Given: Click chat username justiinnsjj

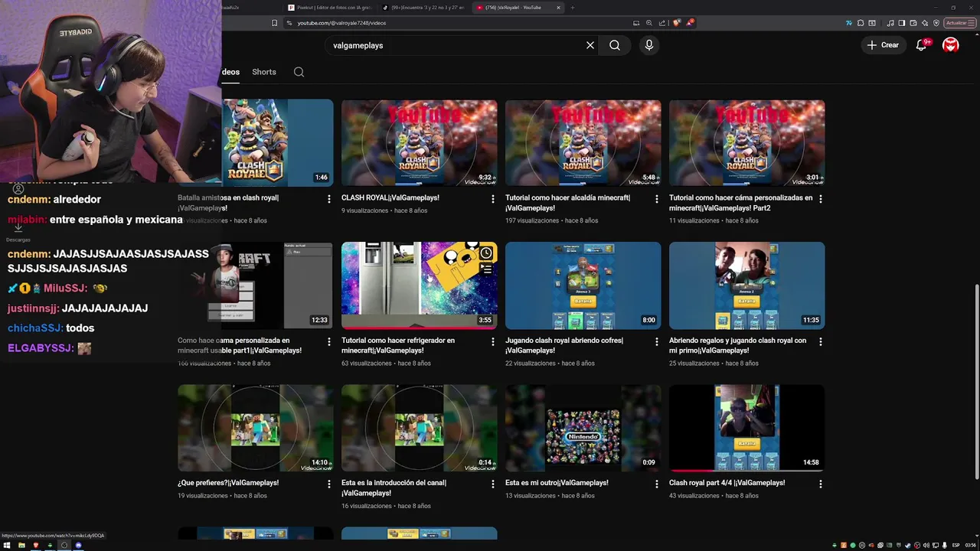Looking at the screenshot, I should coord(31,308).
